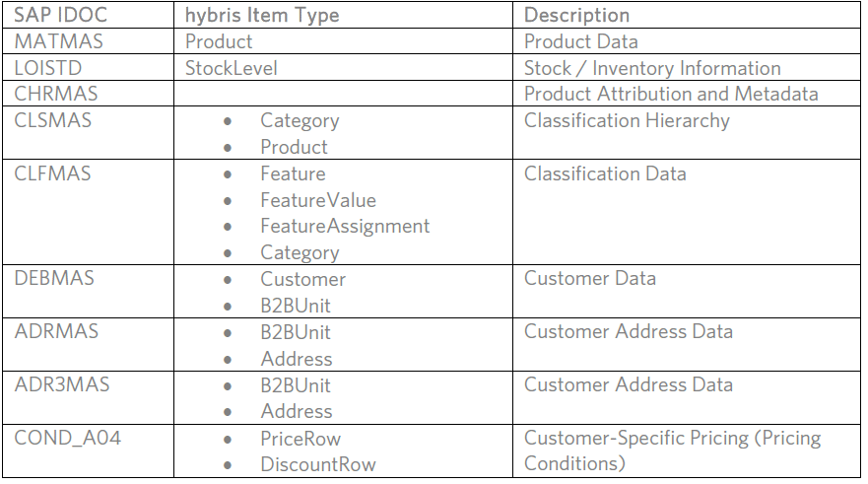The height and width of the screenshot is (484, 868).
Task: Select the Customer bullet item
Action: click(302, 279)
